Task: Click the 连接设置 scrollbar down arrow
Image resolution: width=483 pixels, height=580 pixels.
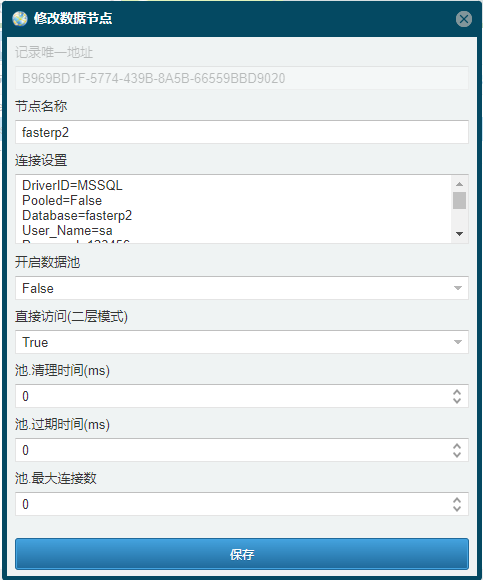Action: (459, 234)
